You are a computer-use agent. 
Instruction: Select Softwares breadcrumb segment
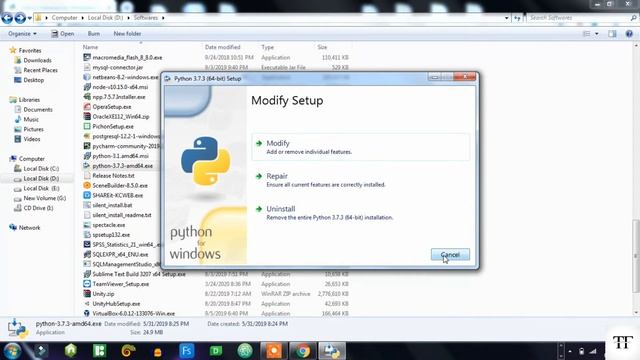point(146,18)
